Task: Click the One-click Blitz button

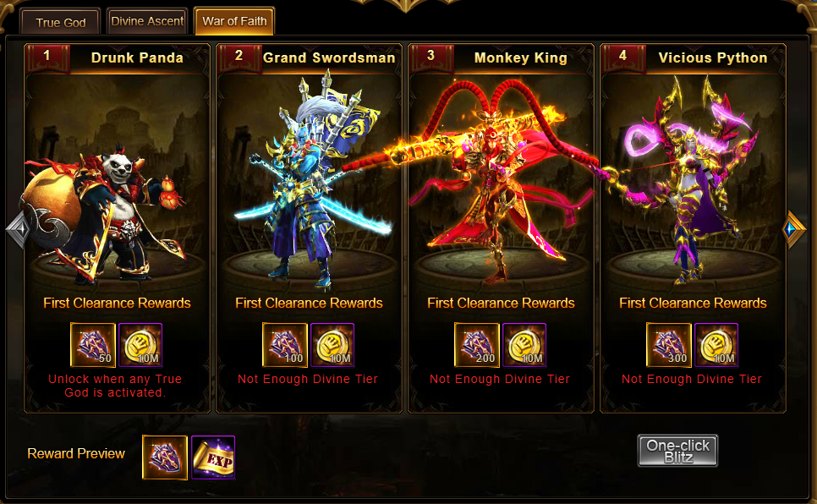Action: (x=678, y=451)
